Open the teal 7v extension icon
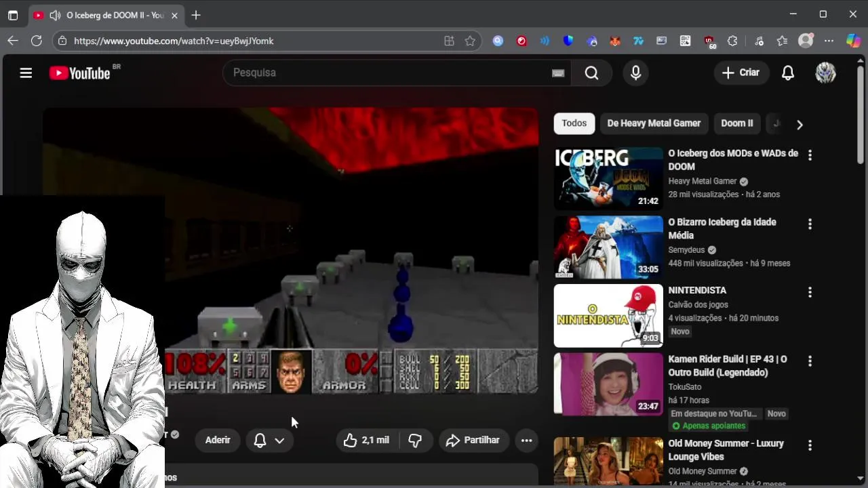The width and height of the screenshot is (868, 488). coord(638,41)
